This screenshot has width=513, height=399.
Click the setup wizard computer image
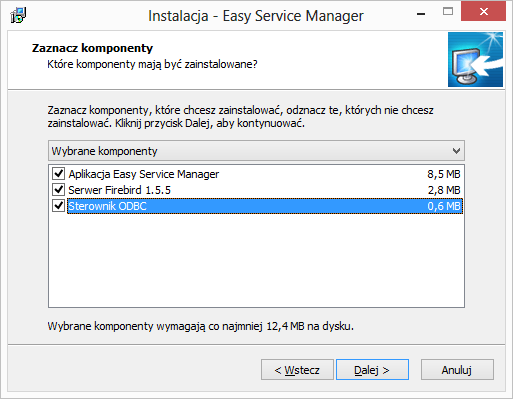[475, 60]
